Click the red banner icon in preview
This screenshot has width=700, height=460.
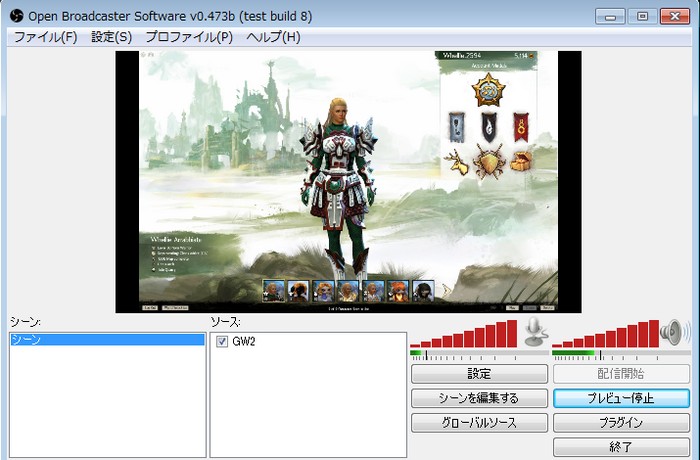pos(521,127)
